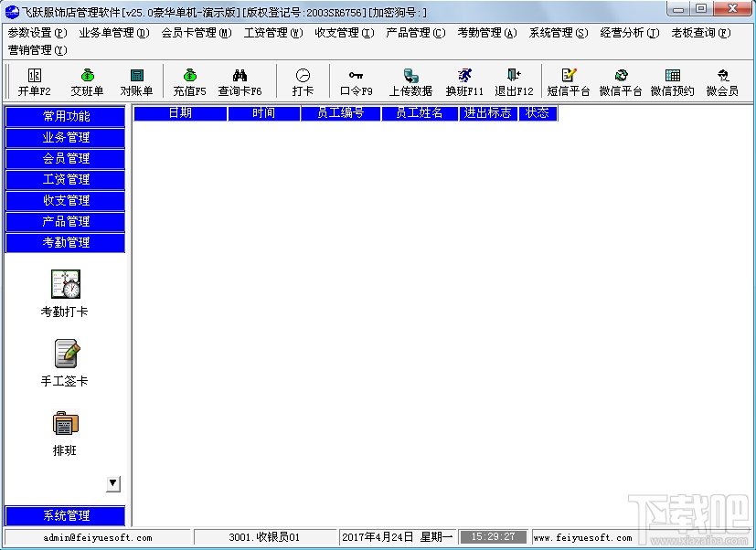Screen dimensions: 756x550
Task: Click the sidebar down arrow button
Action: pyautogui.click(x=112, y=483)
